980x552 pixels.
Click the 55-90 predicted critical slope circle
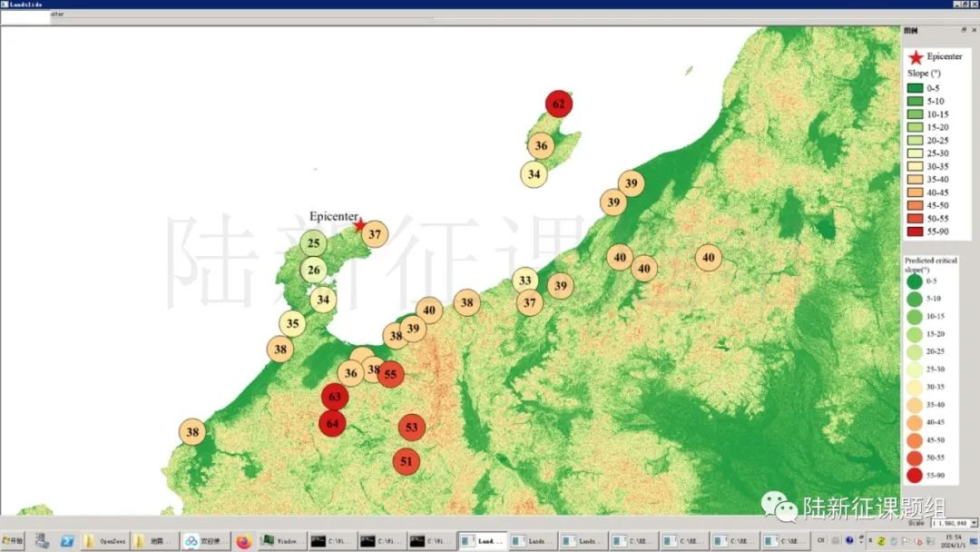click(x=914, y=475)
